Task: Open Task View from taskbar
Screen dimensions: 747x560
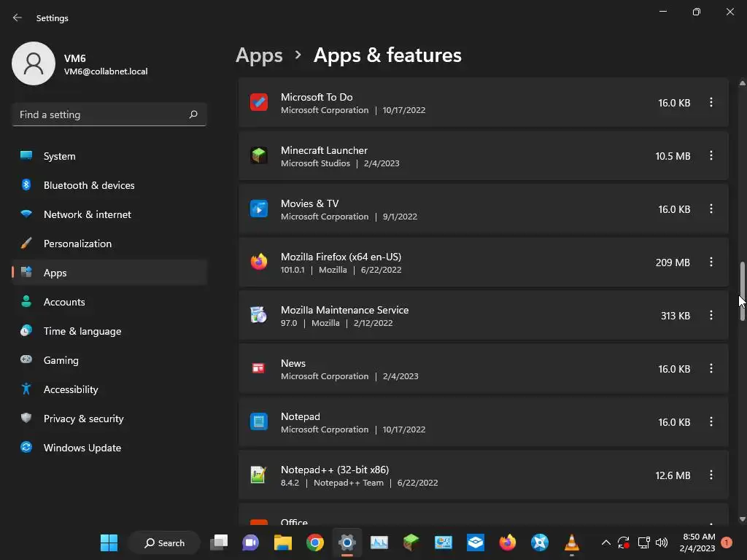Action: [x=219, y=542]
